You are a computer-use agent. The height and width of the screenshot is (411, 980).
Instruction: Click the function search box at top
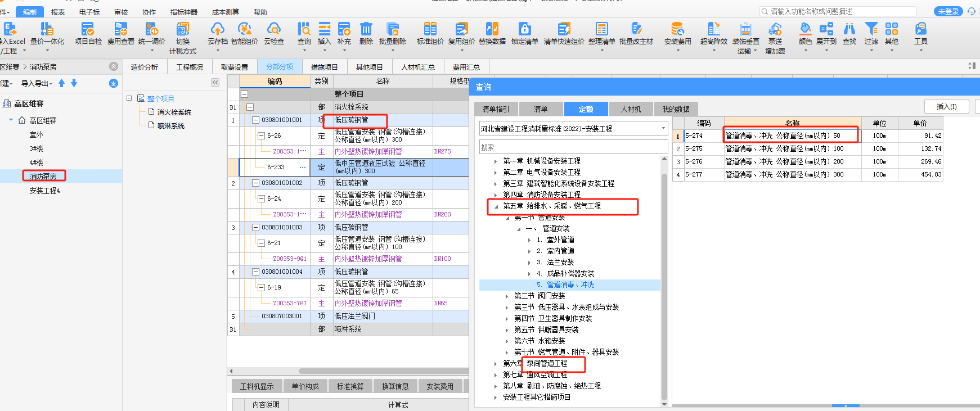(838, 11)
